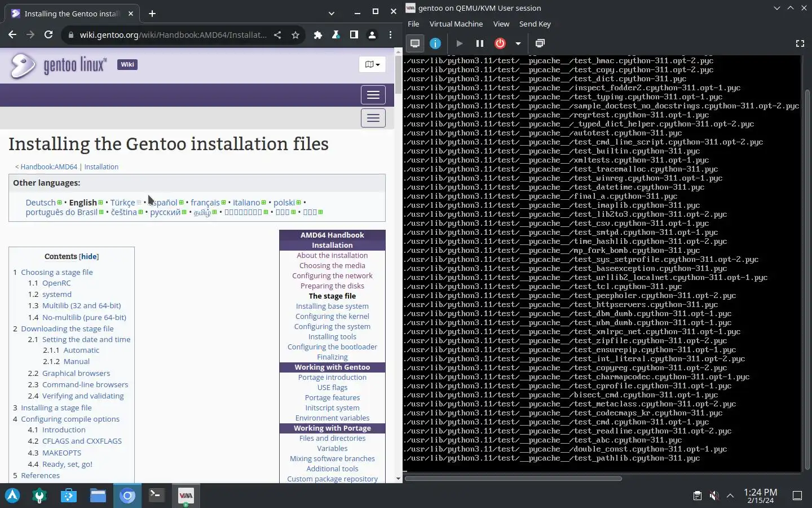Image resolution: width=812 pixels, height=508 pixels.
Task: Expand the hidden system tray icons
Action: click(x=730, y=496)
